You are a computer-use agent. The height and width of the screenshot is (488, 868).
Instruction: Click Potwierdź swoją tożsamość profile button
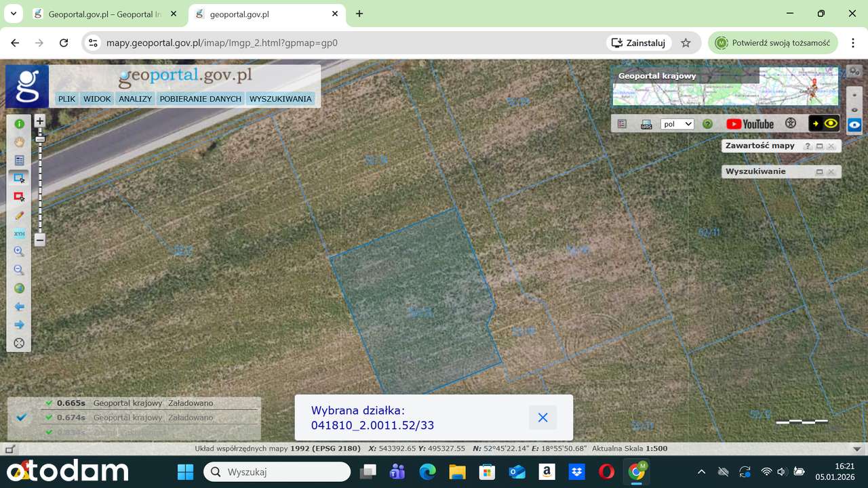point(774,43)
